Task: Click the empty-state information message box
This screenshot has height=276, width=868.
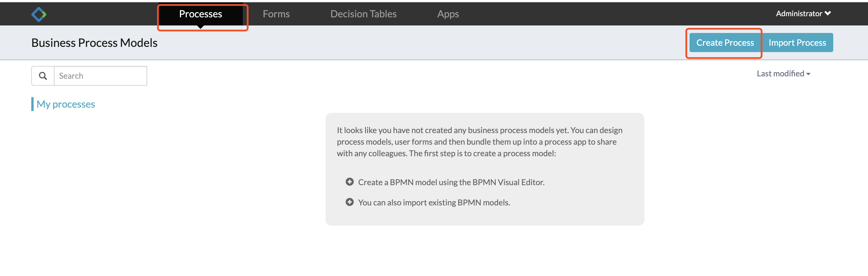Action: 484,169
